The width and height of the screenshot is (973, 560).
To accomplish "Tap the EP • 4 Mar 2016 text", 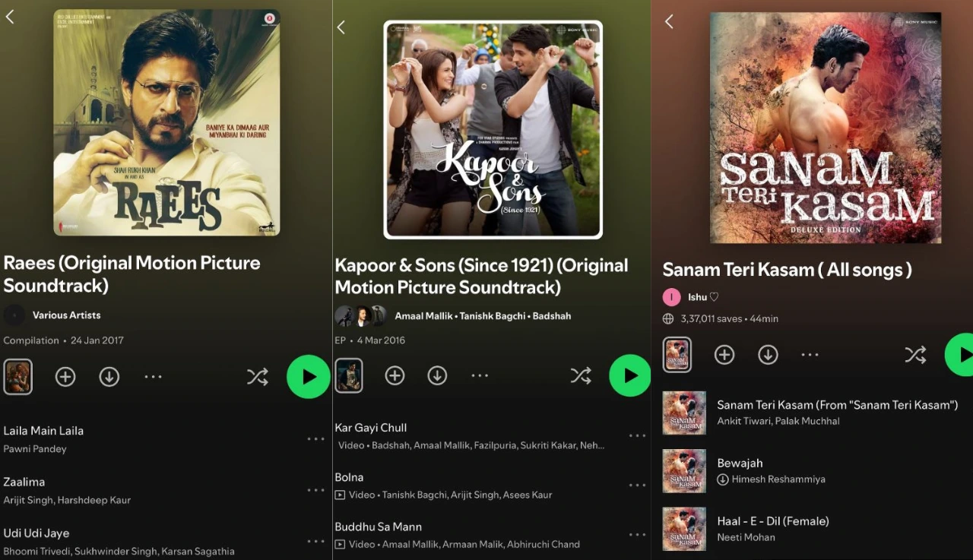I will [x=370, y=340].
